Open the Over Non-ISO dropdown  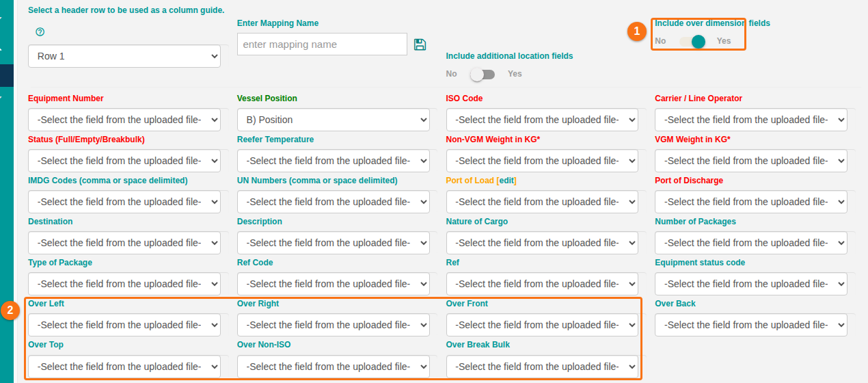click(x=334, y=367)
